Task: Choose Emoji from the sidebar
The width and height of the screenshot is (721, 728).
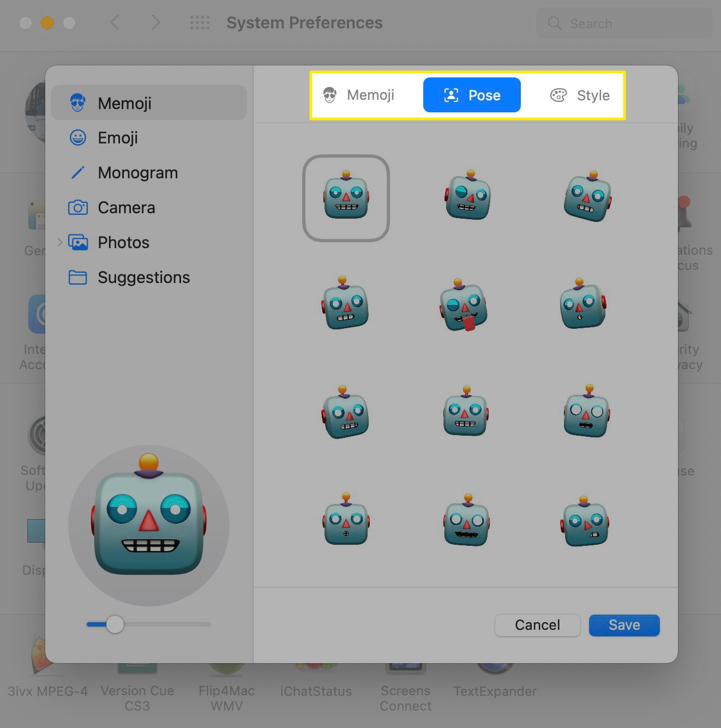Action: [117, 138]
